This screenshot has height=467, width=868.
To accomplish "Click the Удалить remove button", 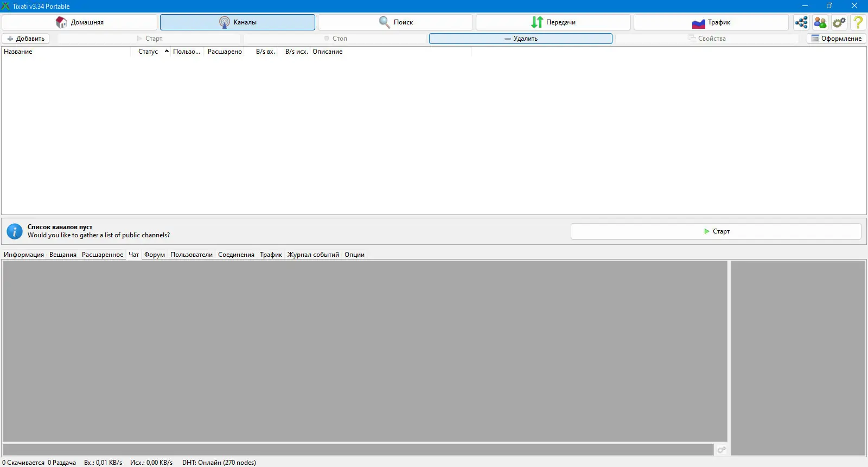I will tap(521, 39).
